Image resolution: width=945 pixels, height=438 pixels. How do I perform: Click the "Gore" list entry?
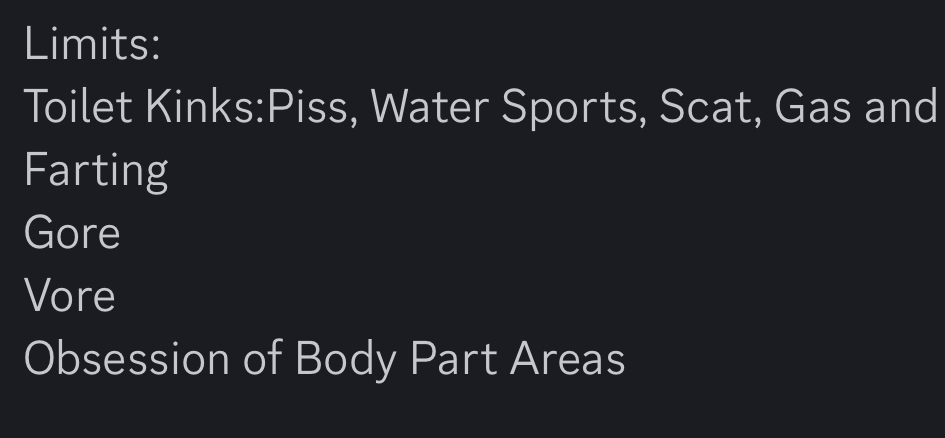[72, 233]
